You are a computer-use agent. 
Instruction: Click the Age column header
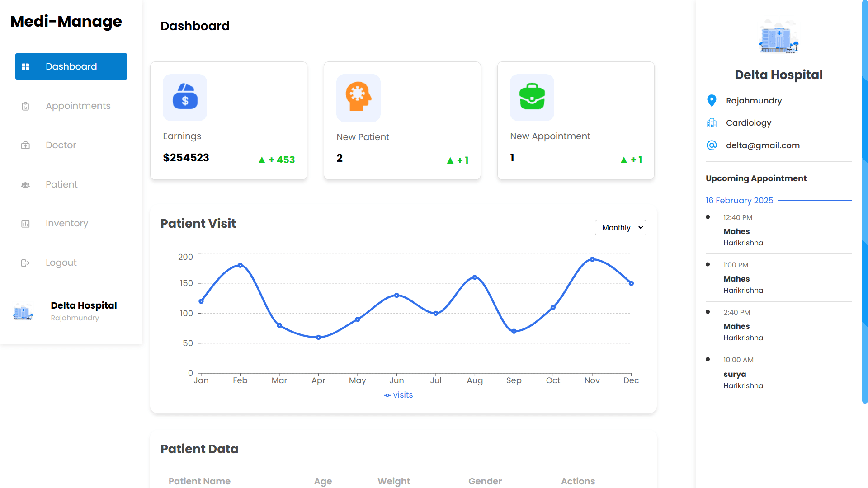(323, 481)
